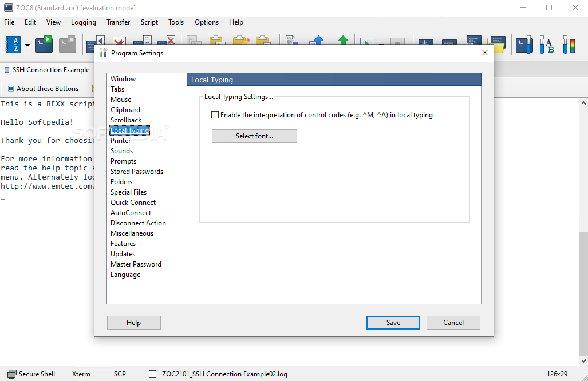
Task: Select Folders settings category
Action: point(121,182)
